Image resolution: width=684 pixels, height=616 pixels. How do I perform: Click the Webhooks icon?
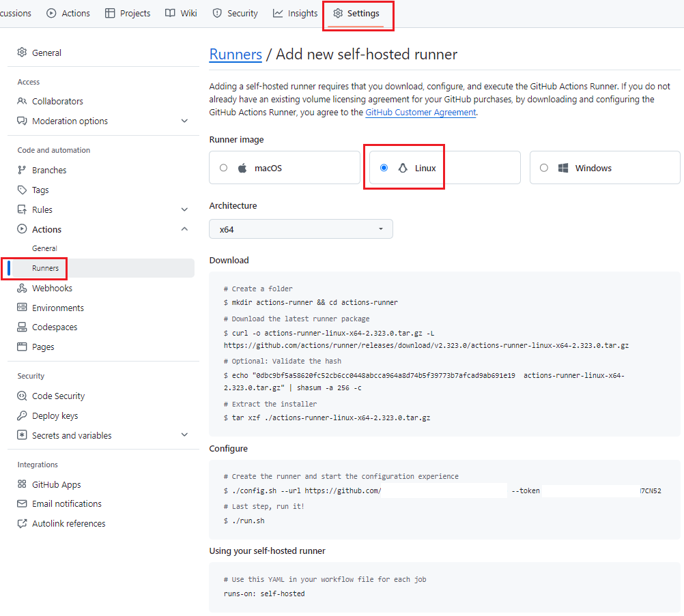tap(22, 288)
